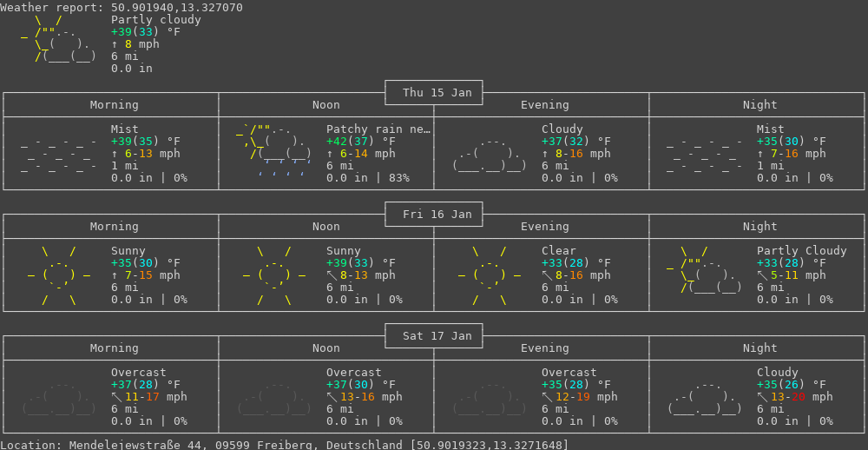Select the cloudy icon for Saturday night
This screenshot has height=450, width=868.
pyautogui.click(x=705, y=397)
